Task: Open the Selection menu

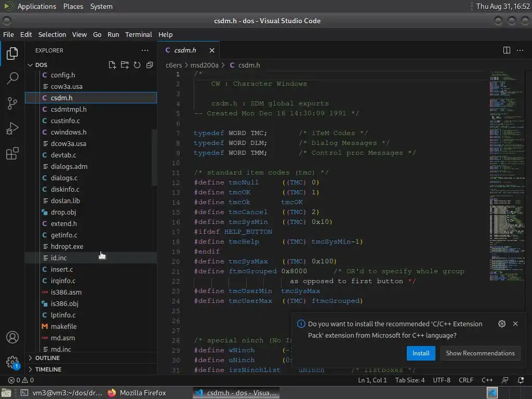Action: point(52,35)
